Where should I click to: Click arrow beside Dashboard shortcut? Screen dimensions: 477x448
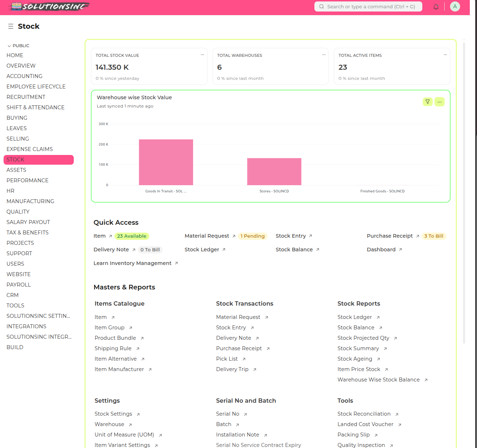click(400, 250)
